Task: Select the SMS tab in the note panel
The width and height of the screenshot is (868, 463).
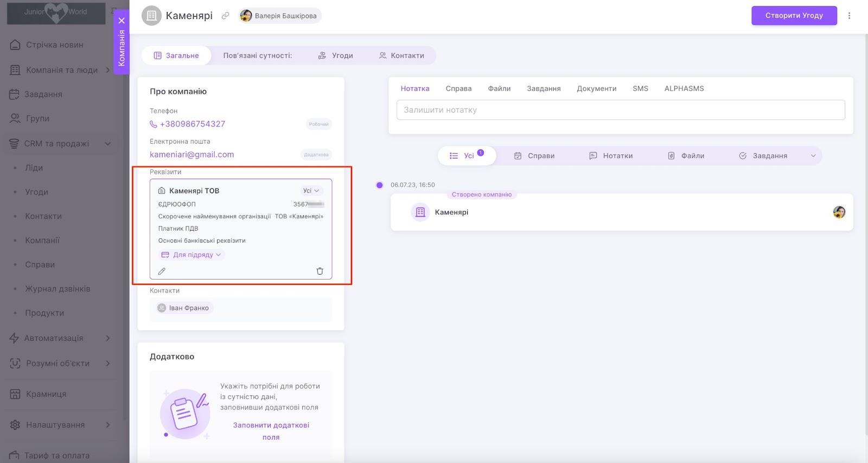Action: (x=640, y=88)
